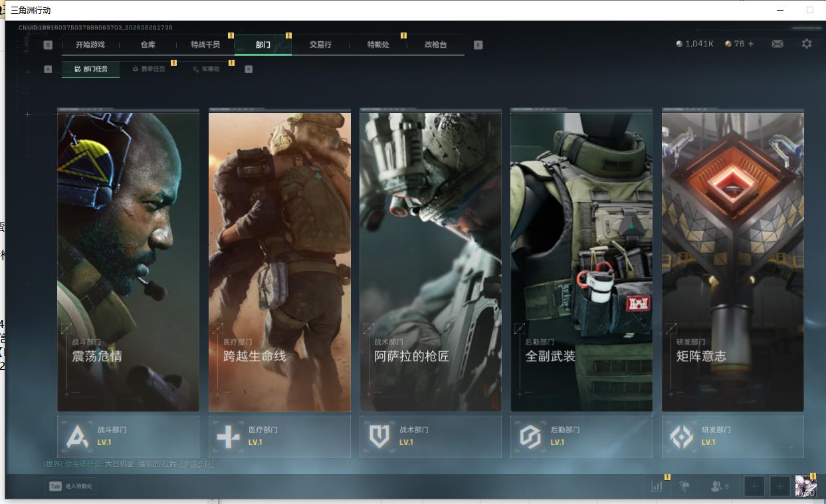
Task: Open the settings gear icon
Action: pos(807,44)
